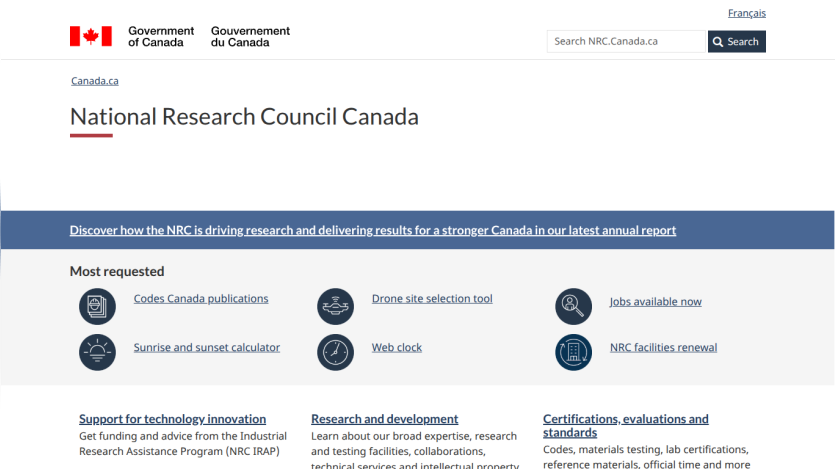Click the Codes Canada publications icon
The height and width of the screenshot is (469, 835).
[97, 307]
